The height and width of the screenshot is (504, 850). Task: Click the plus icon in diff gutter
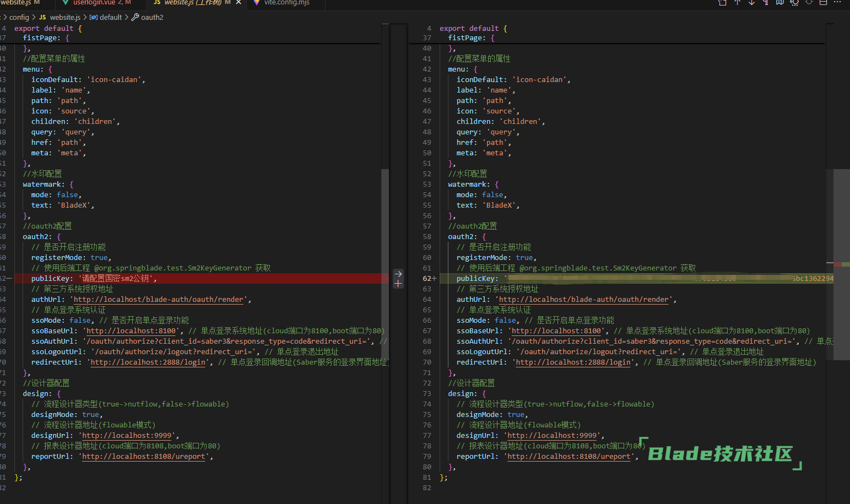click(x=398, y=284)
